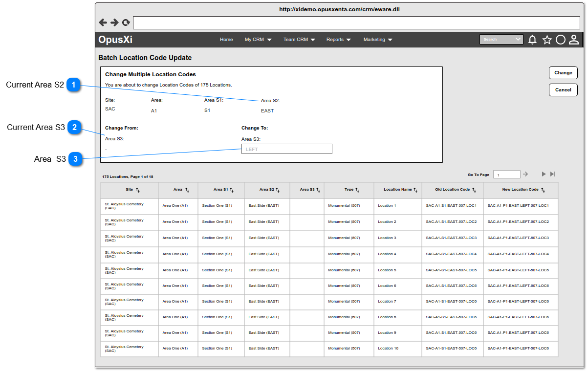Go to next page triangle icon
The image size is (588, 372).
[544, 174]
